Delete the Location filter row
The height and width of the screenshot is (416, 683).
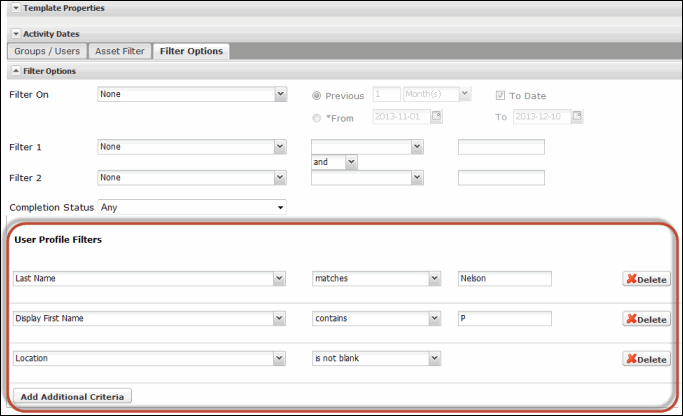coord(646,359)
